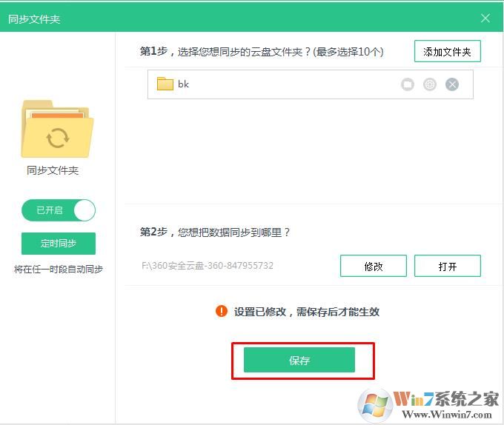504x425 pixels.
Task: Remove the bk folder with its X icon
Action: click(452, 84)
